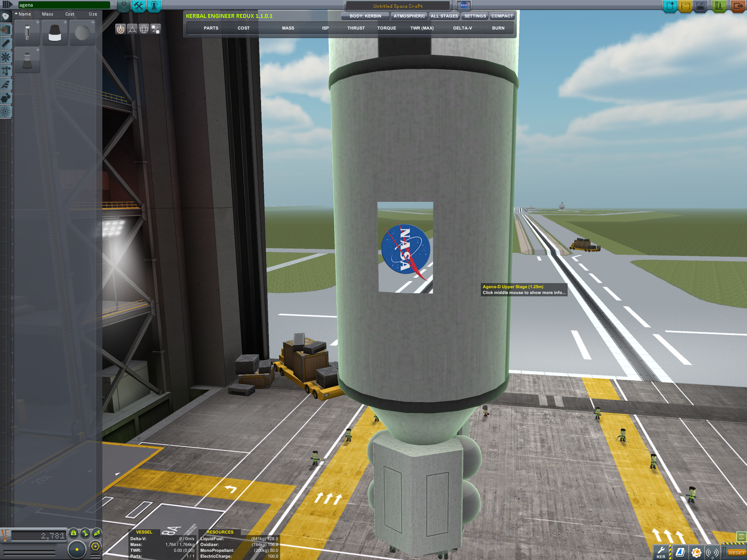Click the funds display showing 2,781
This screenshot has height=560, width=747.
point(38,536)
